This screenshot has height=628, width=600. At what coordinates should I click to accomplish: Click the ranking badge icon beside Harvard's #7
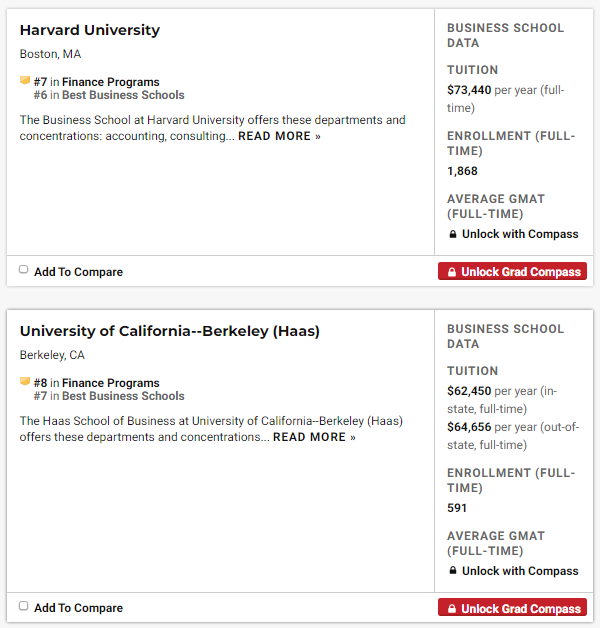pos(25,81)
